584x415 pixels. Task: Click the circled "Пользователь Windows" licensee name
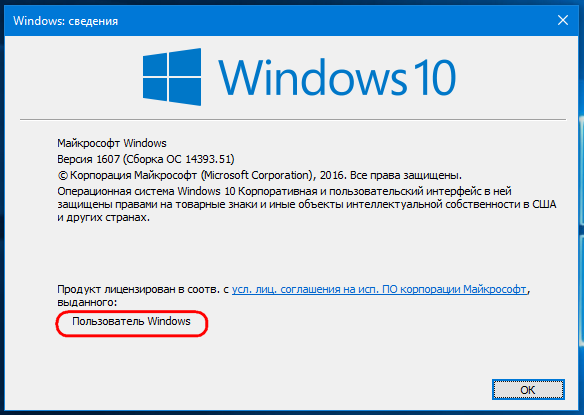click(131, 321)
